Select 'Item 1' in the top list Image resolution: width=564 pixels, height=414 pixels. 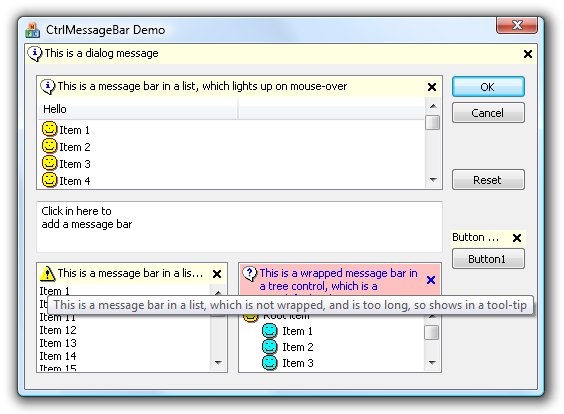(74, 130)
